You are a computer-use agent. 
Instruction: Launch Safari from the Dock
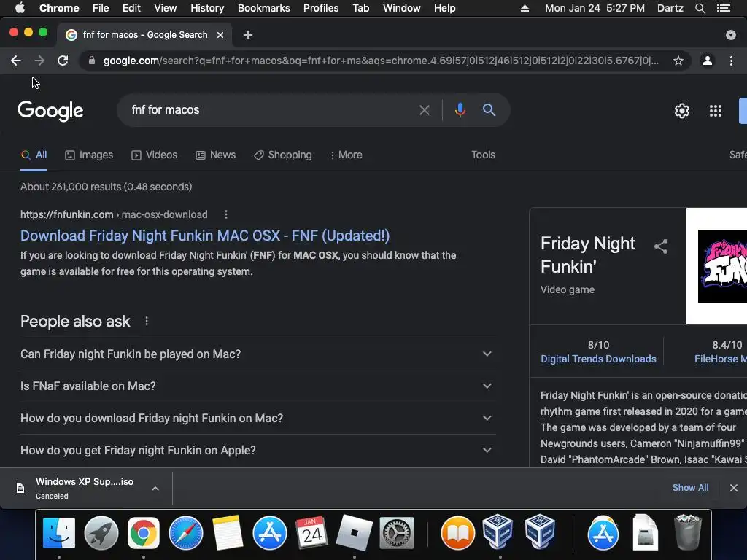coord(186,533)
